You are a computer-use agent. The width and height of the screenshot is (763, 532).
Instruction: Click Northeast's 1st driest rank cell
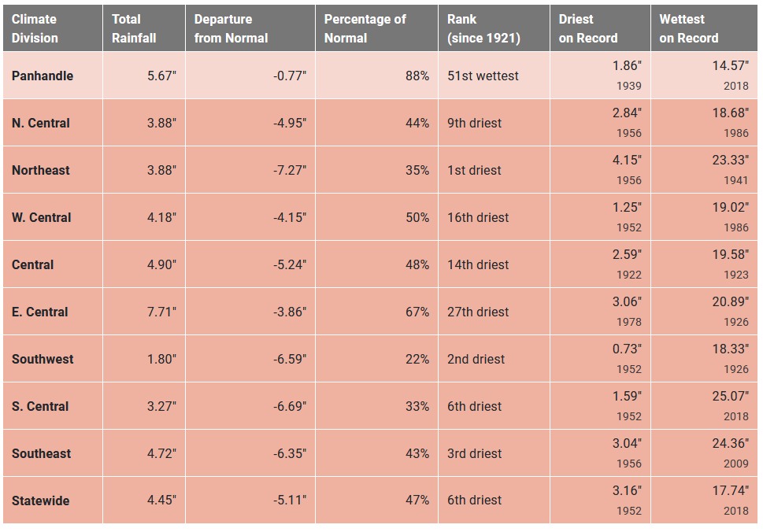474,170
